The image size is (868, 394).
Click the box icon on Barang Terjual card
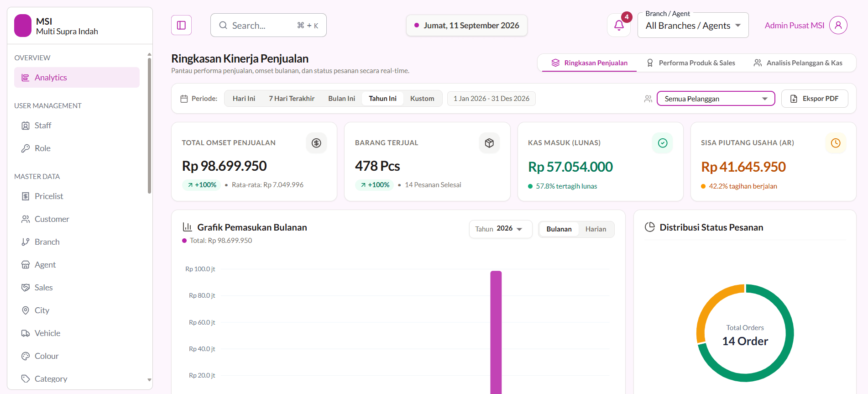[x=489, y=143]
